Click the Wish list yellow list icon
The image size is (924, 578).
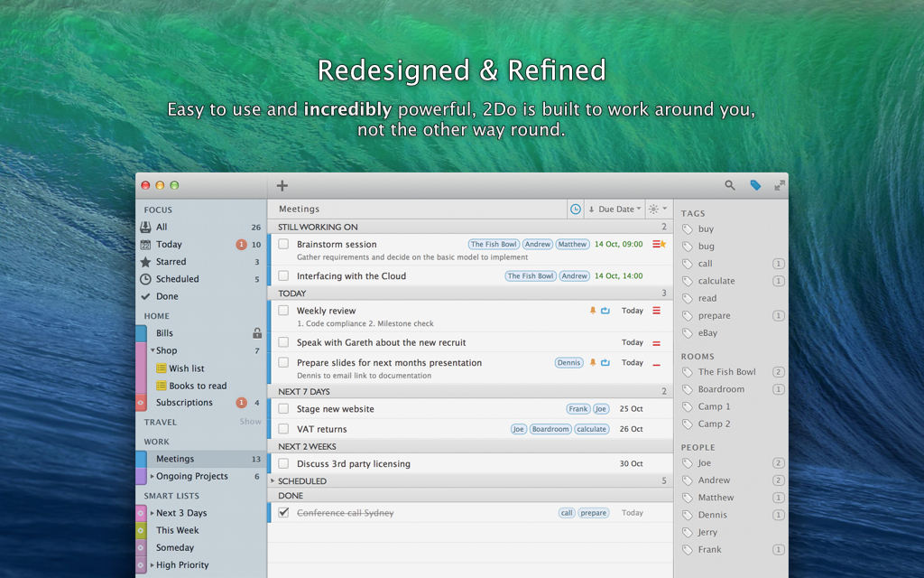coord(161,368)
